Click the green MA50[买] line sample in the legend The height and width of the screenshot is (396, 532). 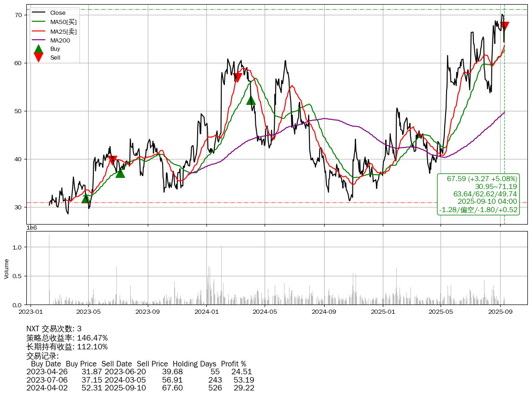point(39,22)
